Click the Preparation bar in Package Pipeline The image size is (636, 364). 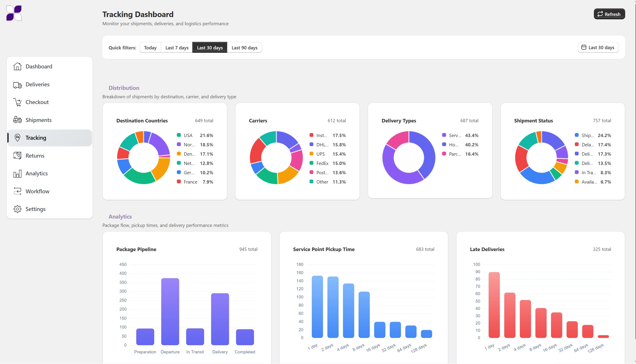tap(145, 337)
